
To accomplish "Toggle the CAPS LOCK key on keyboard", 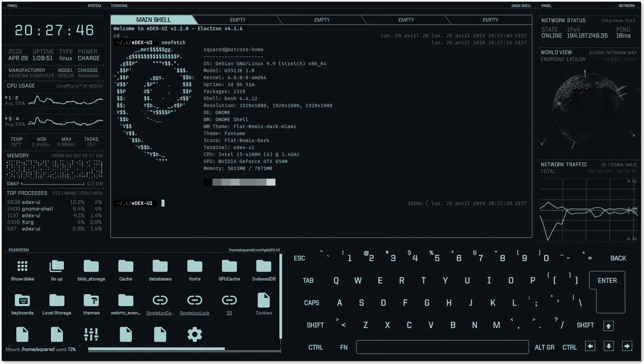I will pyautogui.click(x=311, y=302).
